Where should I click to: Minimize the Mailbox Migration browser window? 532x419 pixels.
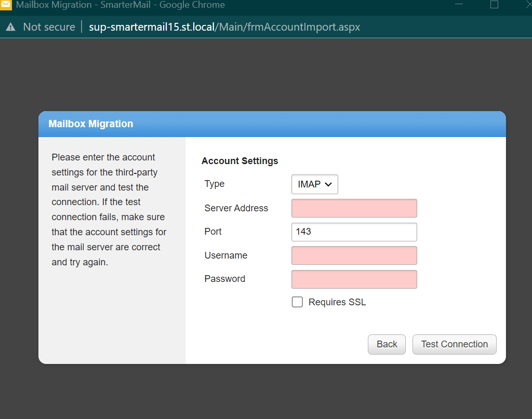click(x=459, y=5)
